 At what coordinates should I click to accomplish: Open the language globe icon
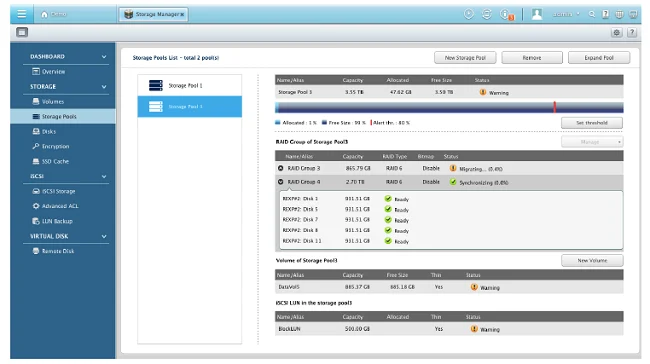pos(619,14)
